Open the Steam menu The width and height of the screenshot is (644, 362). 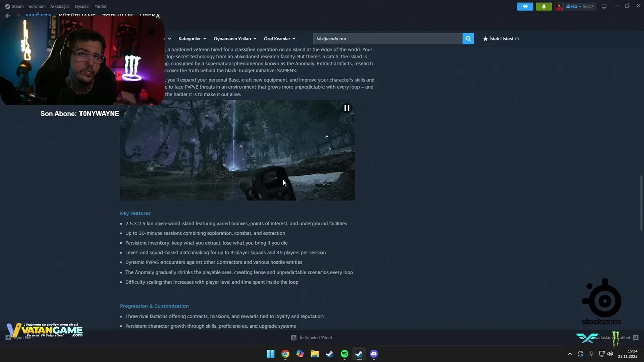tap(14, 6)
